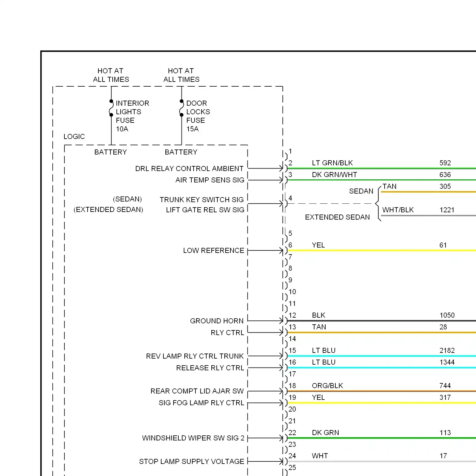Click the LT BLU label on circuit 2182

click(x=324, y=350)
